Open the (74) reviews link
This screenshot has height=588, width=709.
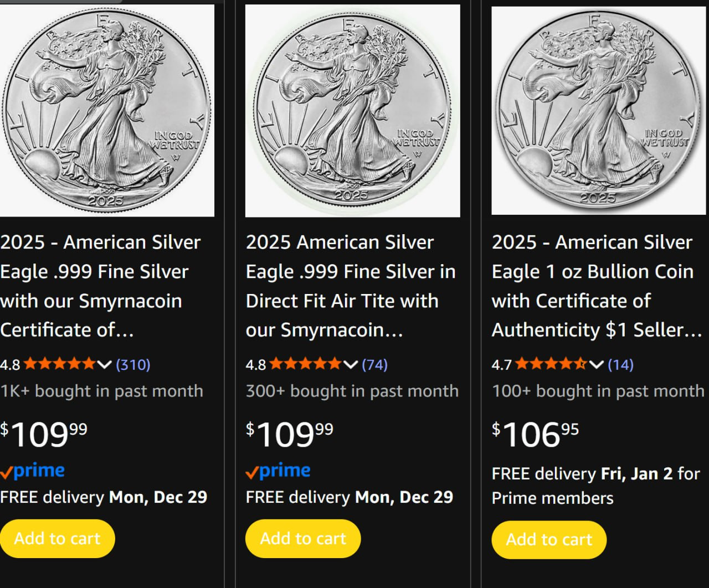point(374,364)
